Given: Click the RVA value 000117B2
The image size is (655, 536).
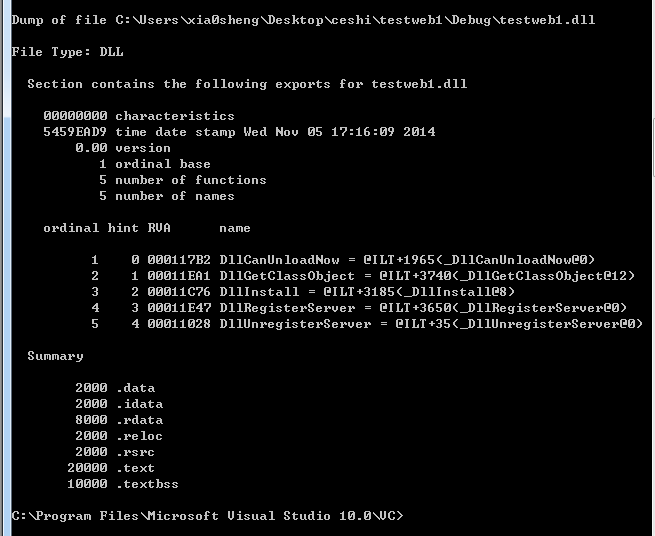Looking at the screenshot, I should [179, 260].
